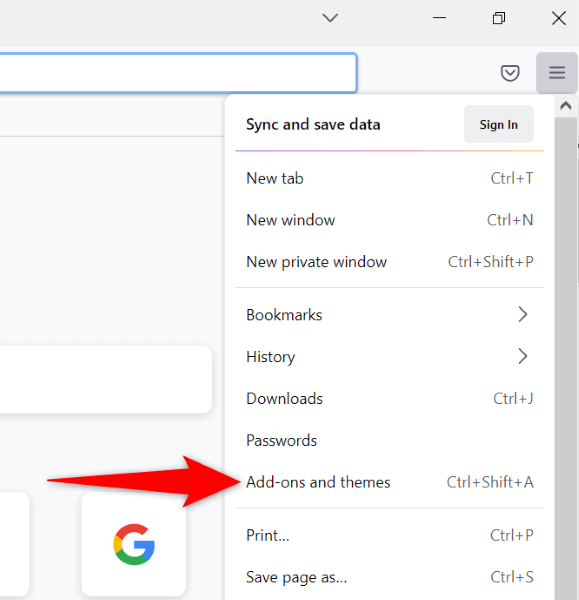The height and width of the screenshot is (600, 579).
Task: Choose New window menu item
Action: tap(390, 220)
